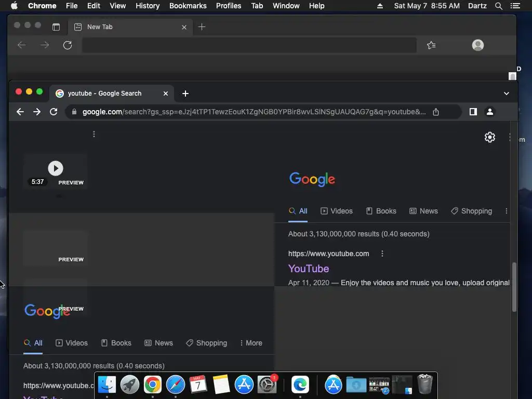Open three-dot menu above the video preview
The image size is (532, 399).
tap(94, 134)
